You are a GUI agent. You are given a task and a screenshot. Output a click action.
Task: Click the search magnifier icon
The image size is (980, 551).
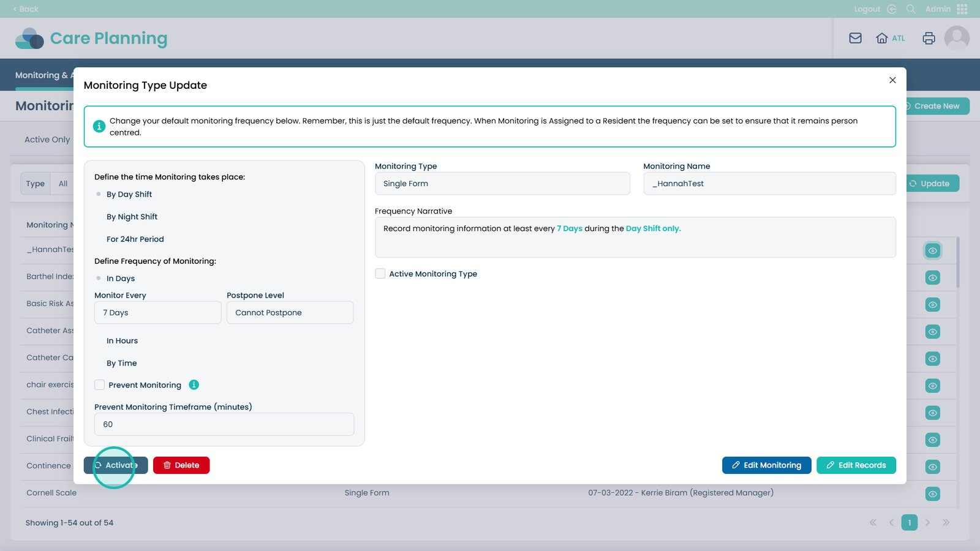point(911,9)
